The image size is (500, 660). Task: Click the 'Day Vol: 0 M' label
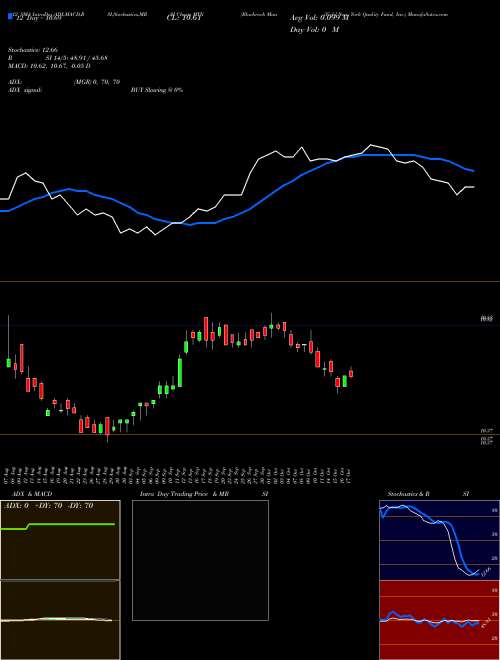tap(314, 29)
